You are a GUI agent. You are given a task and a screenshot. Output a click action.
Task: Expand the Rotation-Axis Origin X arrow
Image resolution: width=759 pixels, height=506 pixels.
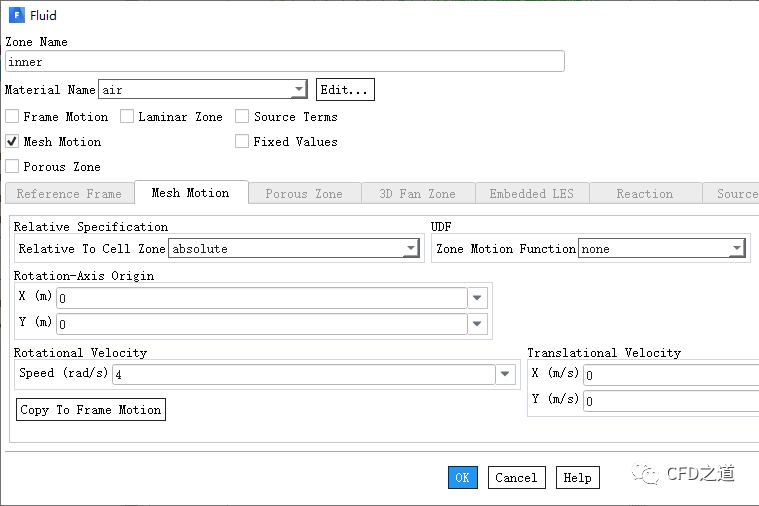[478, 298]
